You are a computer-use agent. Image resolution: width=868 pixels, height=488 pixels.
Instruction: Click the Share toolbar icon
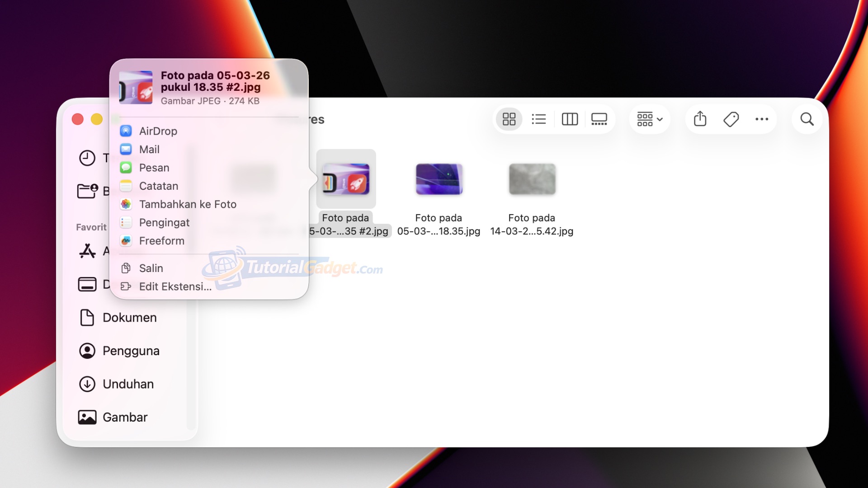pos(700,119)
